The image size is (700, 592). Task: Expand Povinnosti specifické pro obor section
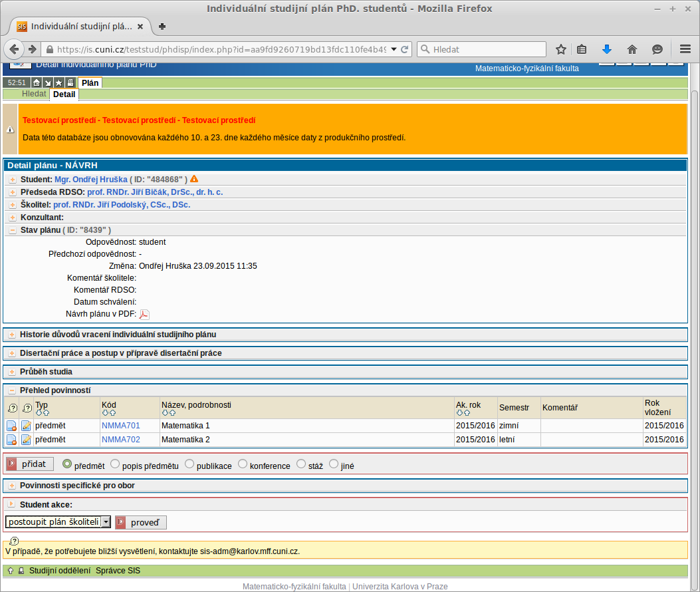(12, 486)
